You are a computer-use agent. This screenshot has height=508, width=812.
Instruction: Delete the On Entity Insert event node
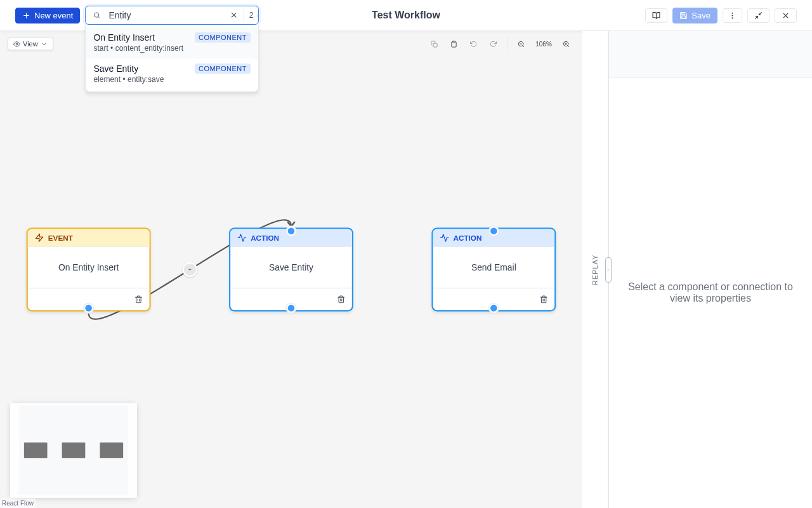point(138,299)
